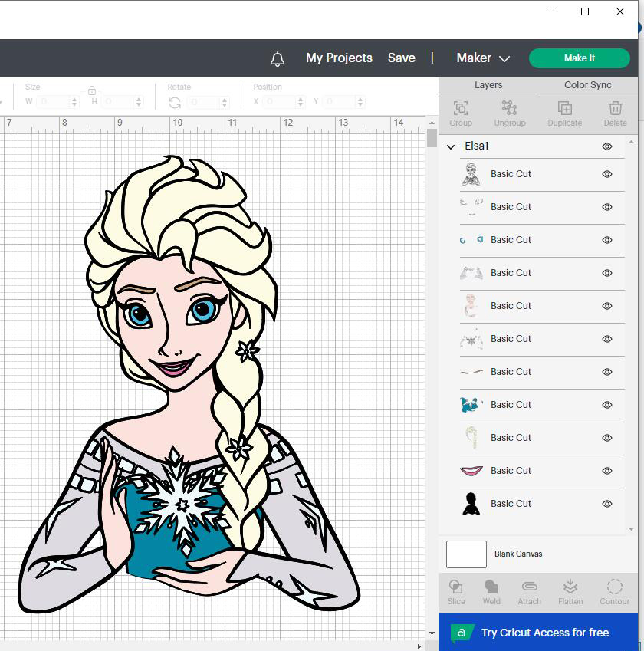Collapse the Elsa1 layer group

coord(451,146)
